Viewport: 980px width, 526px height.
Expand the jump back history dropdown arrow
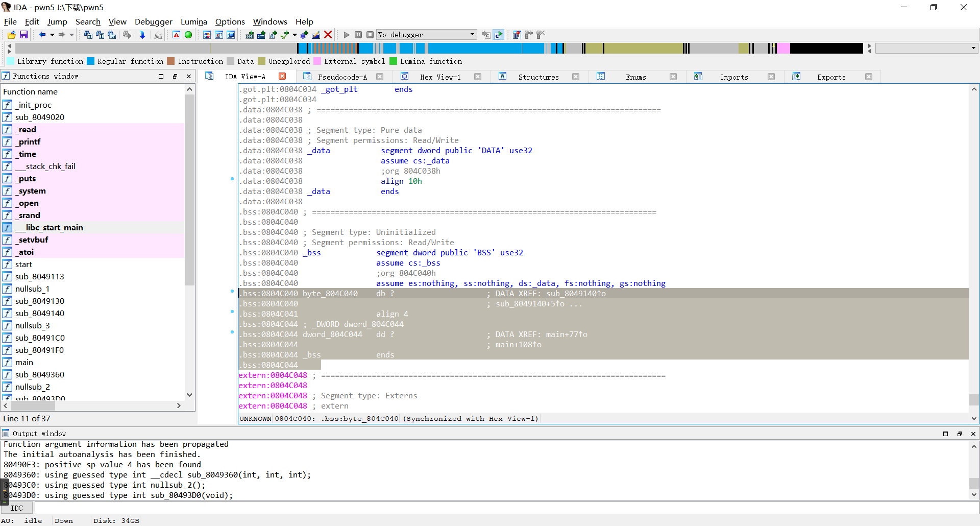point(52,35)
